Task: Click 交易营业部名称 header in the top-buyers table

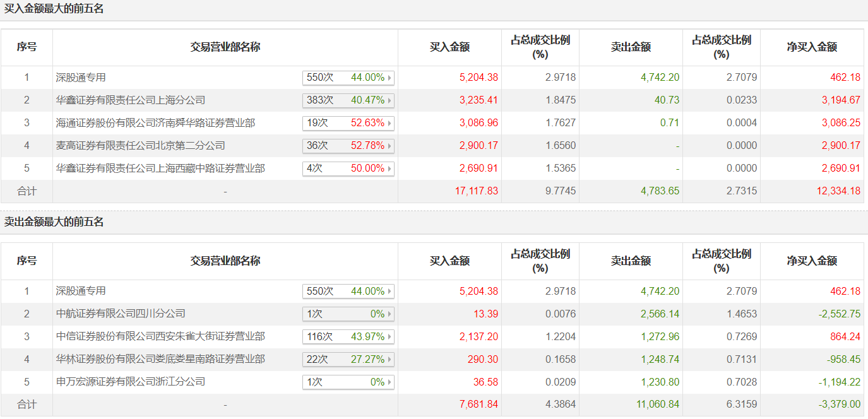Action: pyautogui.click(x=225, y=47)
